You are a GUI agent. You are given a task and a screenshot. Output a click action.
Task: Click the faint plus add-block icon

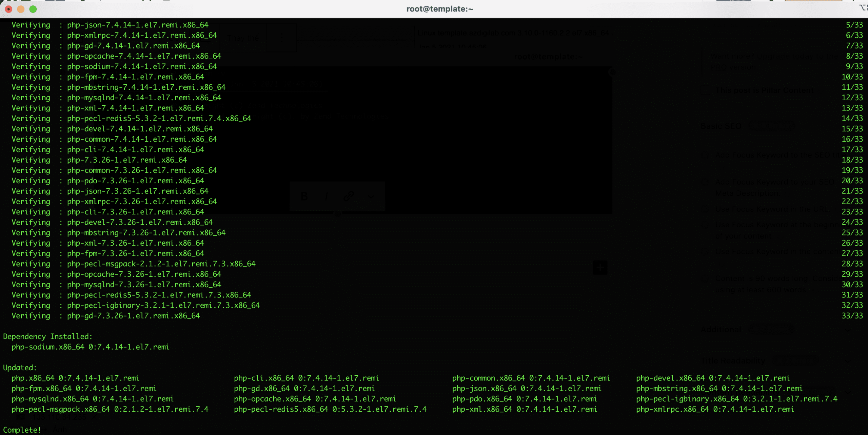pos(600,267)
